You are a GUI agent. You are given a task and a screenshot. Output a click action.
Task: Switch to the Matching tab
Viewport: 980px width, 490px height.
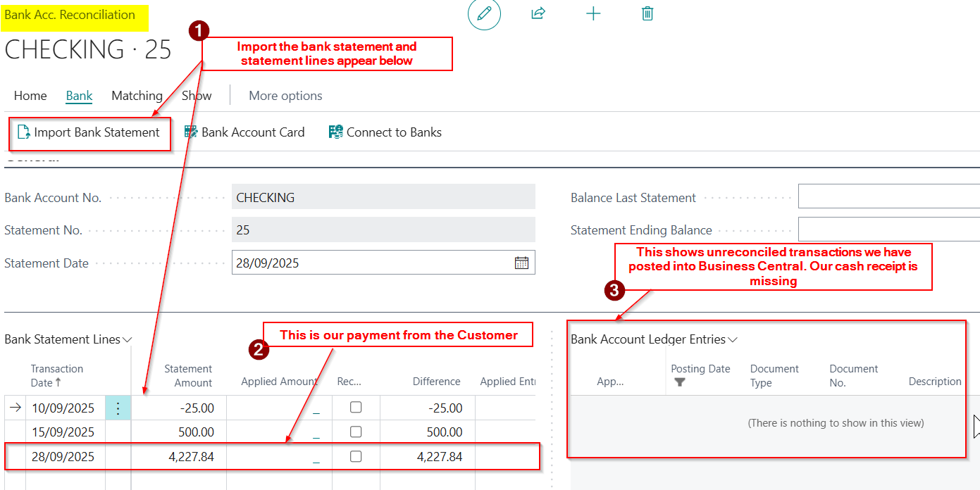tap(137, 96)
